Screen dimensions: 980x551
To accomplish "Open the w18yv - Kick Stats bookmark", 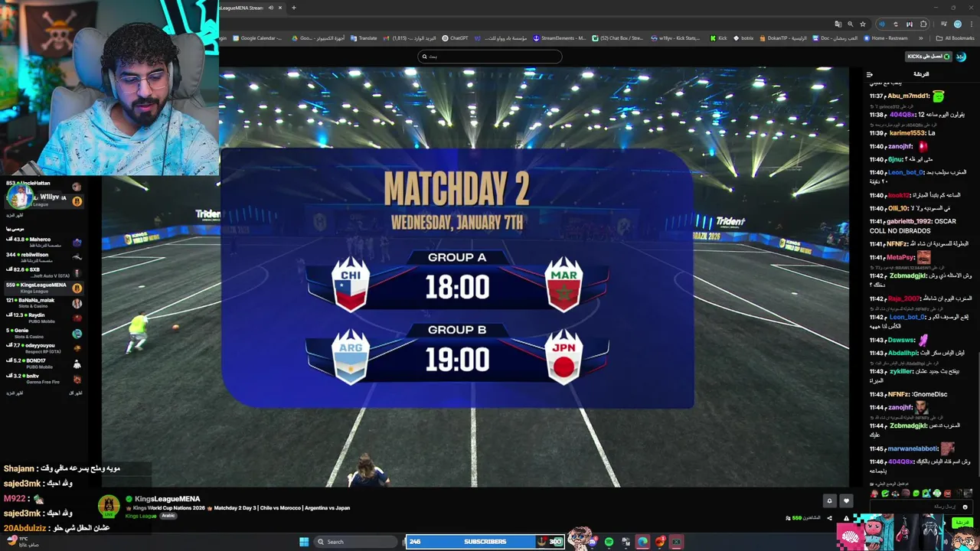I will point(675,37).
